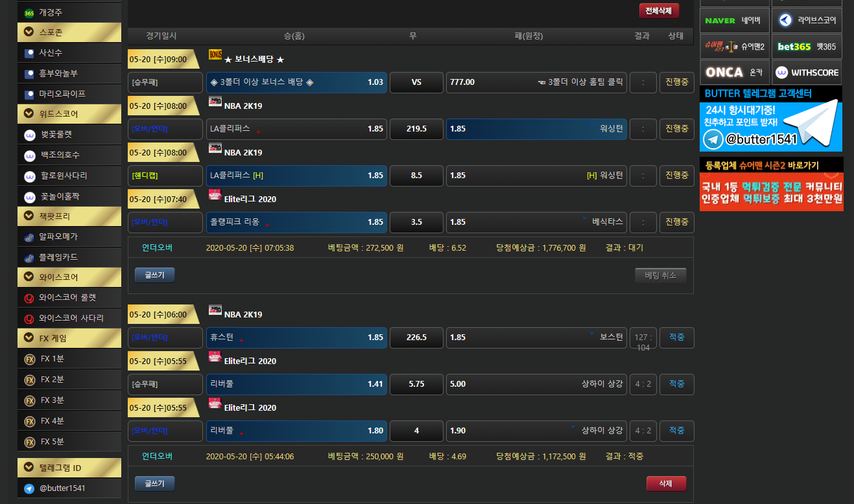Screen dimensions: 854x504
Task: Toggle the FX 게임 section chevron
Action: [x=29, y=338]
